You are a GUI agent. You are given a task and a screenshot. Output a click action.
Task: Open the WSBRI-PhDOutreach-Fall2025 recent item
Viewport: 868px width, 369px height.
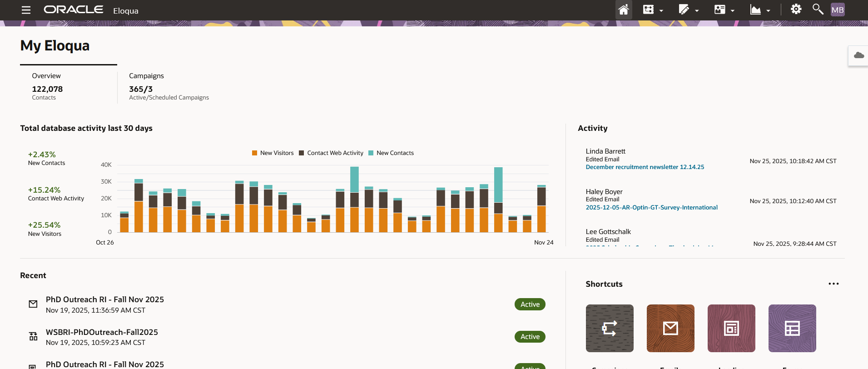102,332
